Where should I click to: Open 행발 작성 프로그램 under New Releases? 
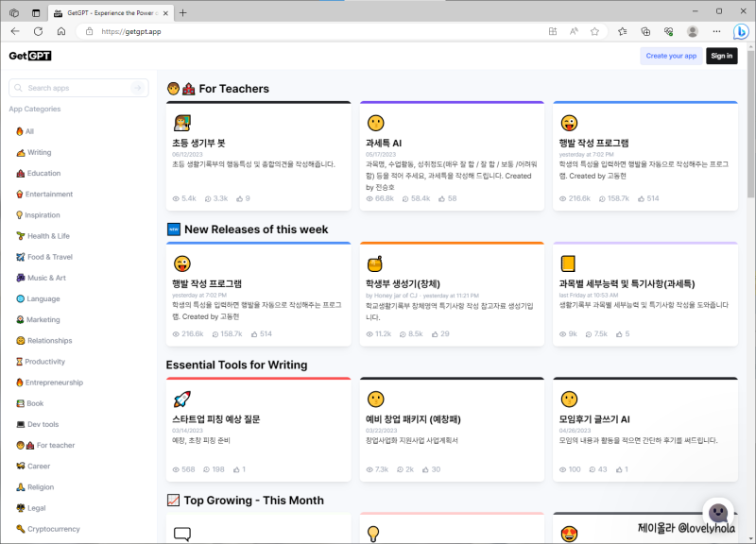point(207,283)
